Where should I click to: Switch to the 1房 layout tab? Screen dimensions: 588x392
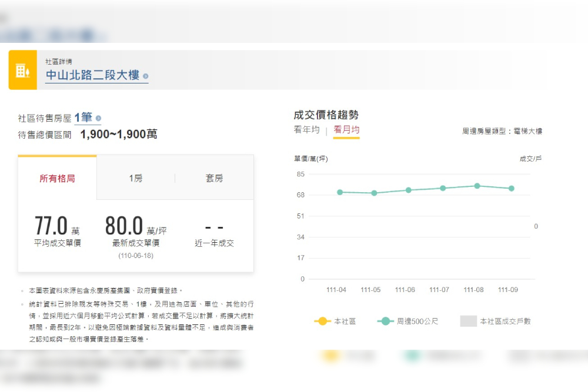(x=136, y=178)
